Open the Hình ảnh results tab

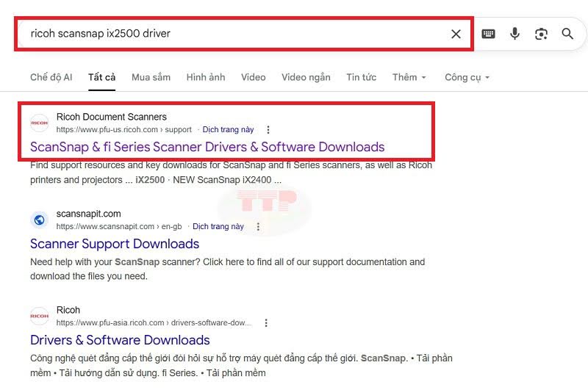pyautogui.click(x=206, y=77)
